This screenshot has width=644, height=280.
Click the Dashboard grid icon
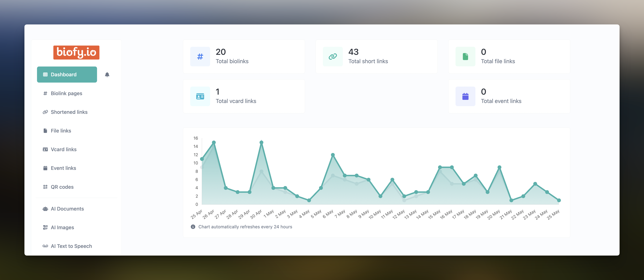click(x=45, y=74)
